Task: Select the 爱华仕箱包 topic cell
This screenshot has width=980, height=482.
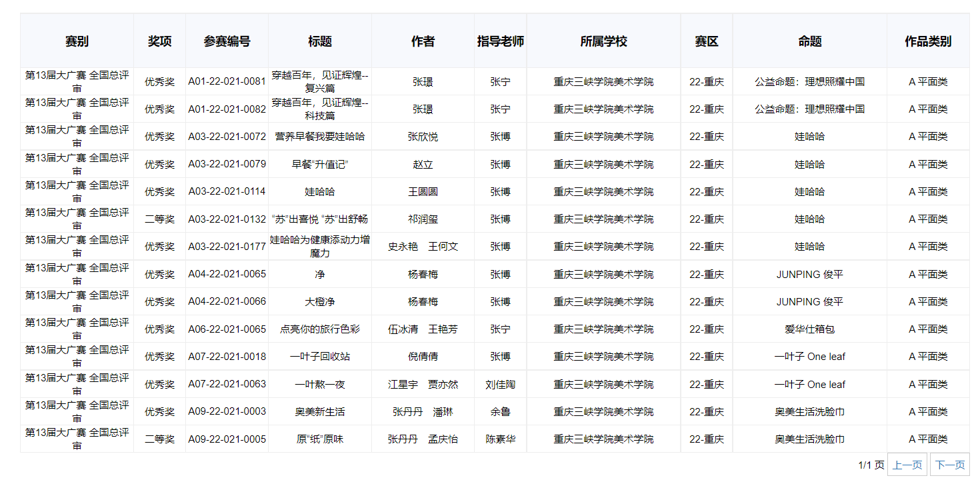Action: (x=809, y=329)
